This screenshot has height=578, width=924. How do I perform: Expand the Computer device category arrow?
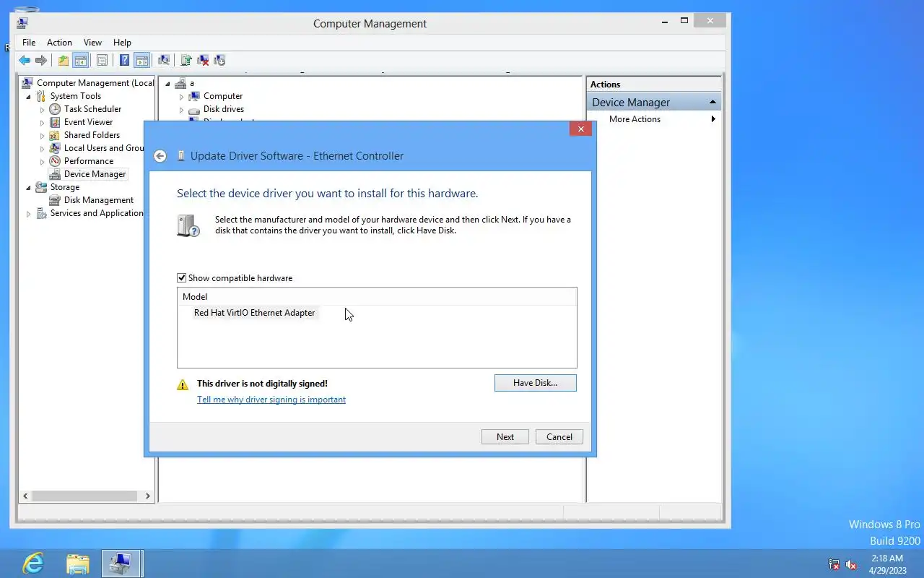point(182,96)
